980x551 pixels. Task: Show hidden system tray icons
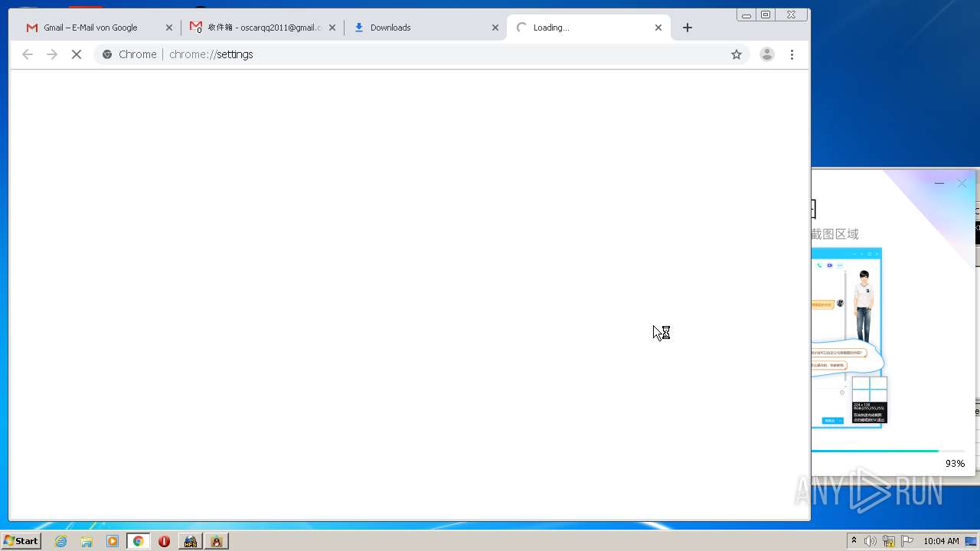coord(854,541)
